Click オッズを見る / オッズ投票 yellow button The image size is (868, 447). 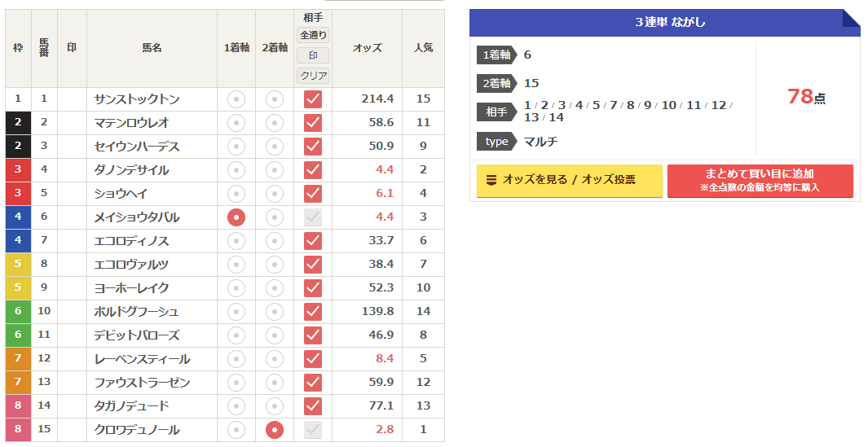tap(569, 181)
